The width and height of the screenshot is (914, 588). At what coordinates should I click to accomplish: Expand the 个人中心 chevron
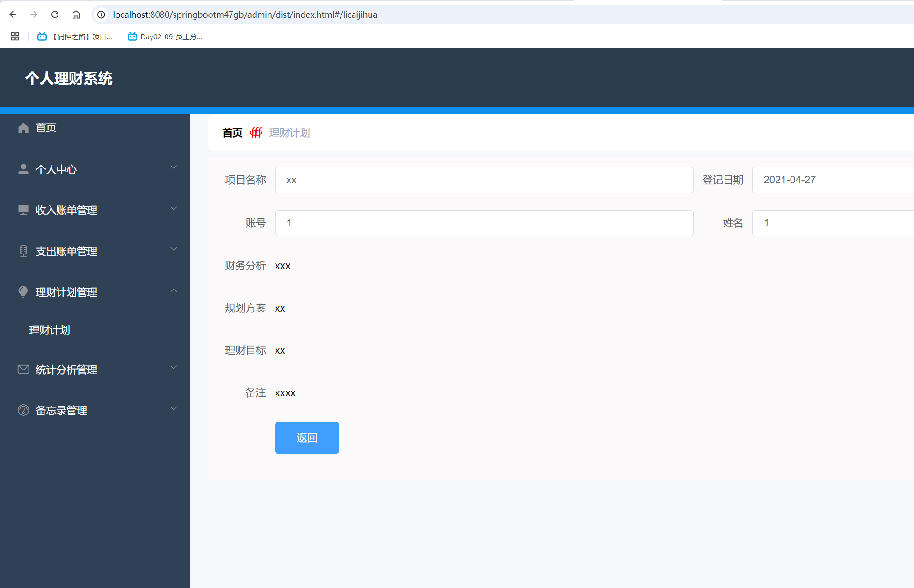pos(174,167)
